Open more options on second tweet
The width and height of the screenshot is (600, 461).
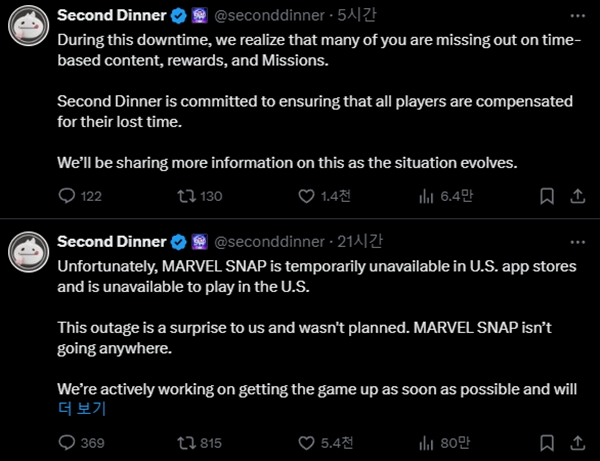[x=576, y=241]
